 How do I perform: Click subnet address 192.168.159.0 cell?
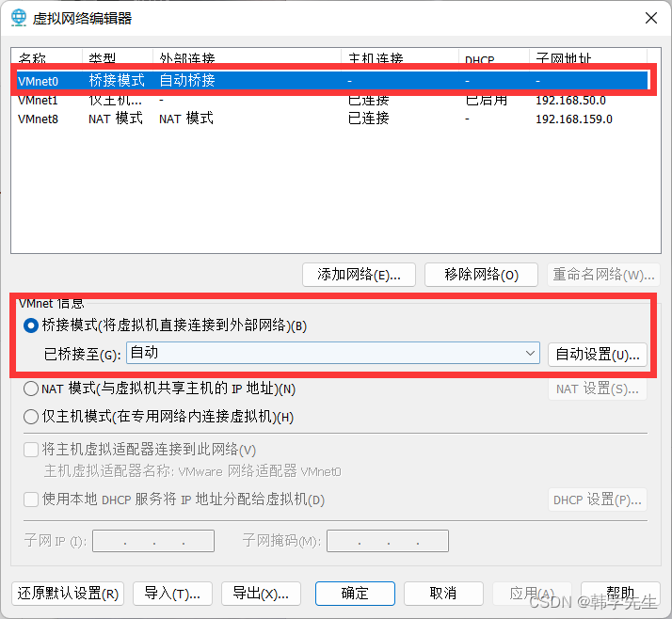pos(574,119)
